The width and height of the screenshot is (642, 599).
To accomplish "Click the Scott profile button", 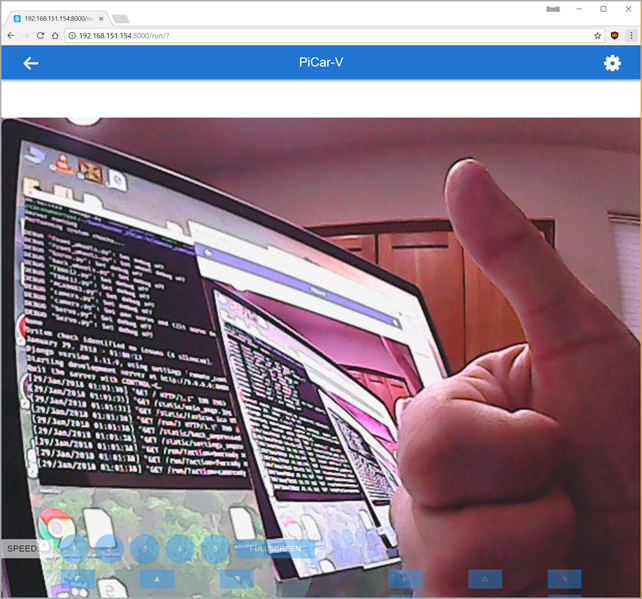I will coord(553,9).
